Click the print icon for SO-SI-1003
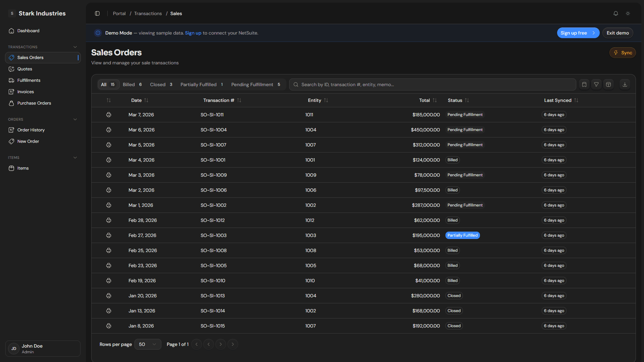The height and width of the screenshot is (362, 644). [109, 235]
